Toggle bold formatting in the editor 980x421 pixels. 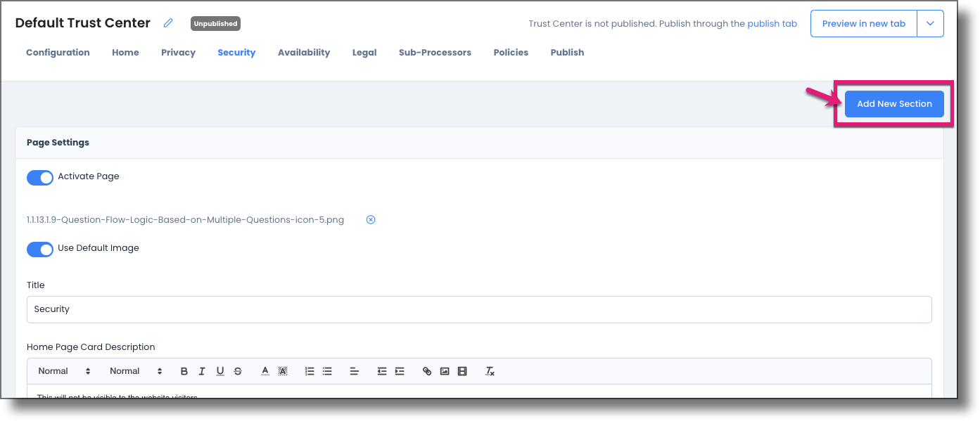pos(184,371)
